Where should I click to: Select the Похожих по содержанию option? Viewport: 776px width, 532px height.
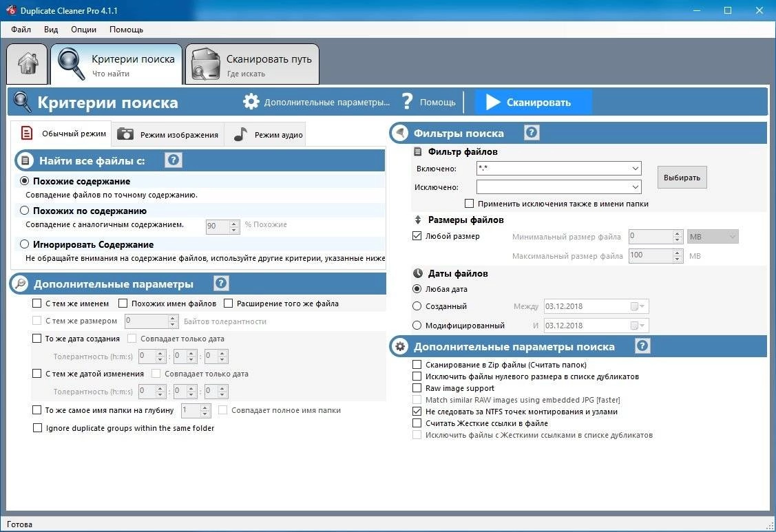tap(24, 211)
